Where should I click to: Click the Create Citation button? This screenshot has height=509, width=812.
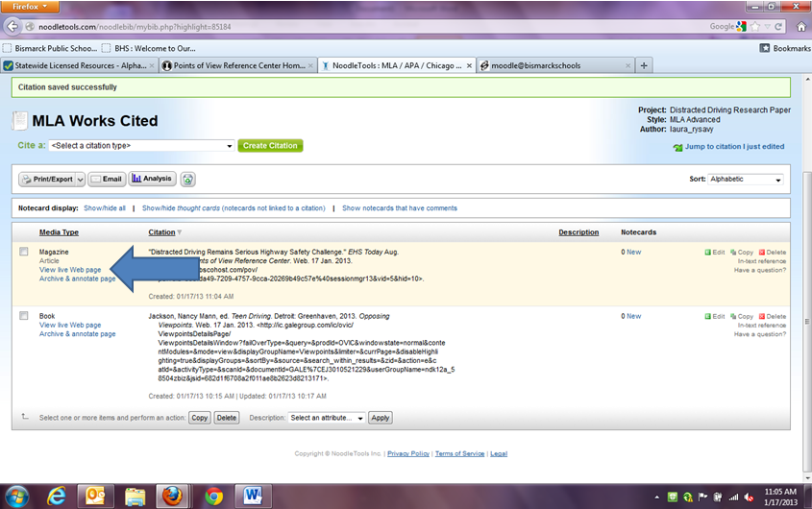(x=270, y=146)
